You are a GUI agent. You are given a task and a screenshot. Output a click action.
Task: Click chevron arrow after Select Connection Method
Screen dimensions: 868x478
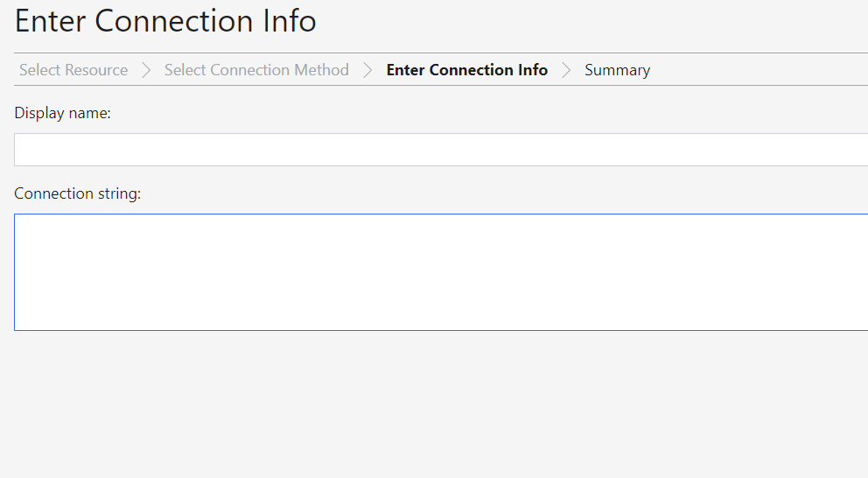pyautogui.click(x=367, y=70)
